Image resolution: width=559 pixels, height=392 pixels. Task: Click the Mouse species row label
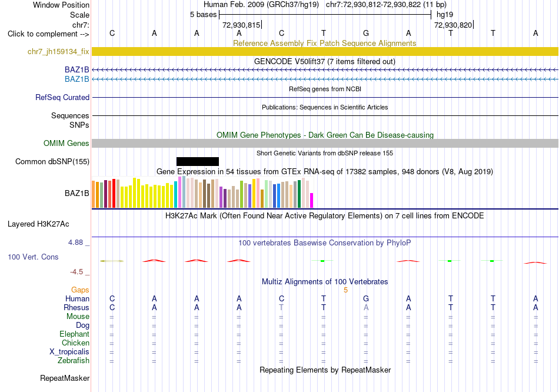coord(78,317)
